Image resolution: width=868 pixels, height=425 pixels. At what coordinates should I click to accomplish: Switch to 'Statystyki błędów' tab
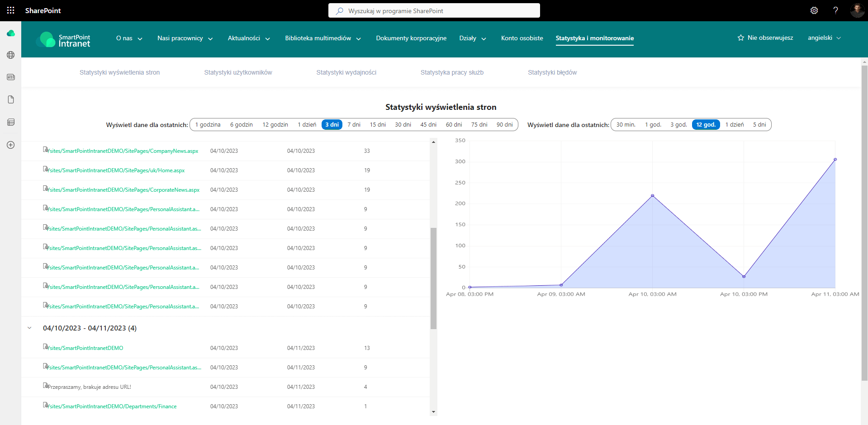pyautogui.click(x=552, y=72)
